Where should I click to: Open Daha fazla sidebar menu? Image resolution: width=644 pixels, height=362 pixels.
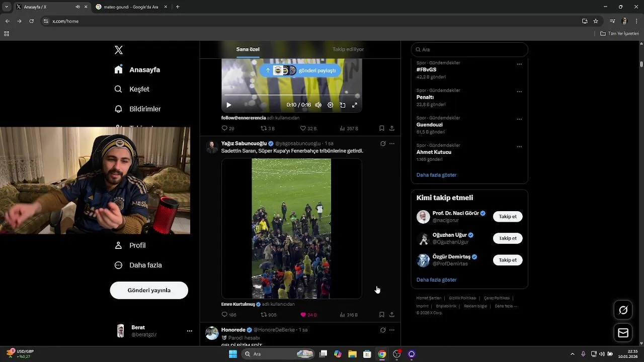click(138, 265)
